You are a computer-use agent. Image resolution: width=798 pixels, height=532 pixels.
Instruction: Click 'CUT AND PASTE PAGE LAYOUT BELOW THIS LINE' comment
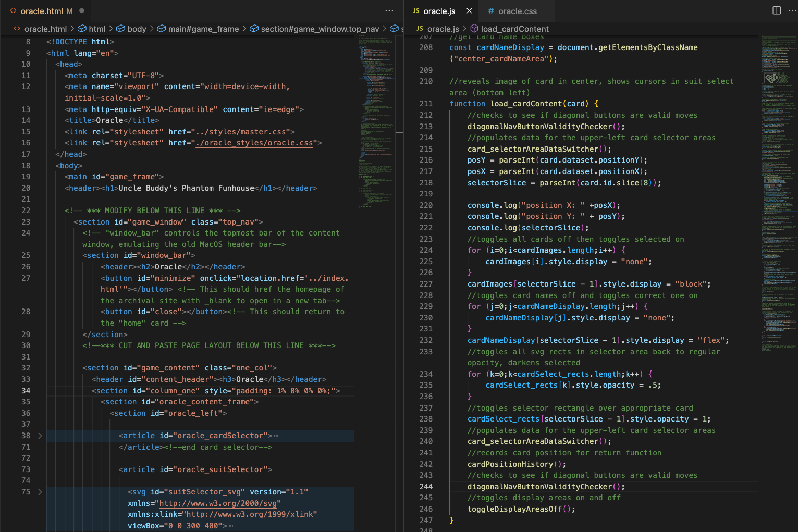tap(209, 345)
